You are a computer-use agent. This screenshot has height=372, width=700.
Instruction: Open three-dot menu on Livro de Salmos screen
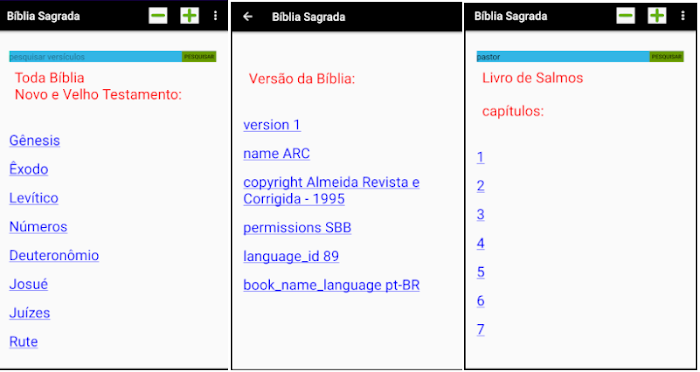click(x=683, y=16)
